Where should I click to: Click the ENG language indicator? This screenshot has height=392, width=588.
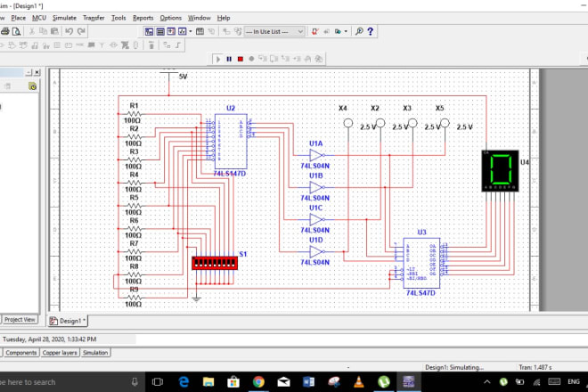(x=574, y=382)
